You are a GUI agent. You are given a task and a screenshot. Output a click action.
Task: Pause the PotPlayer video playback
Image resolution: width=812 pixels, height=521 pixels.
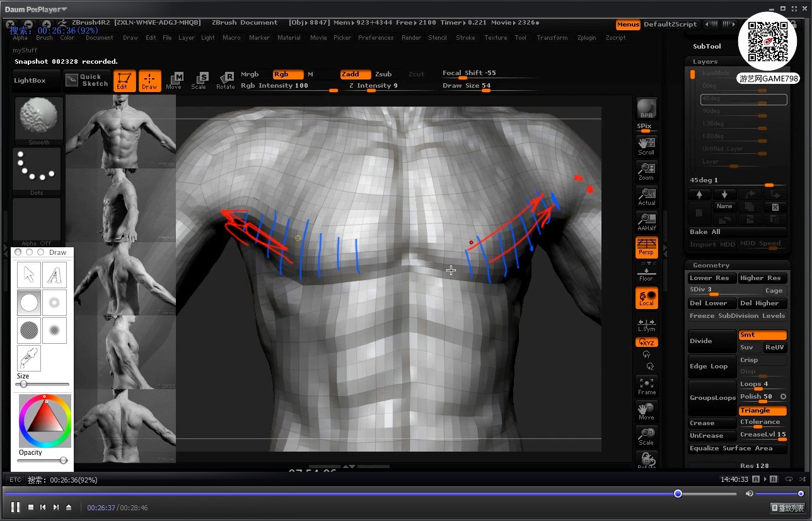click(16, 507)
